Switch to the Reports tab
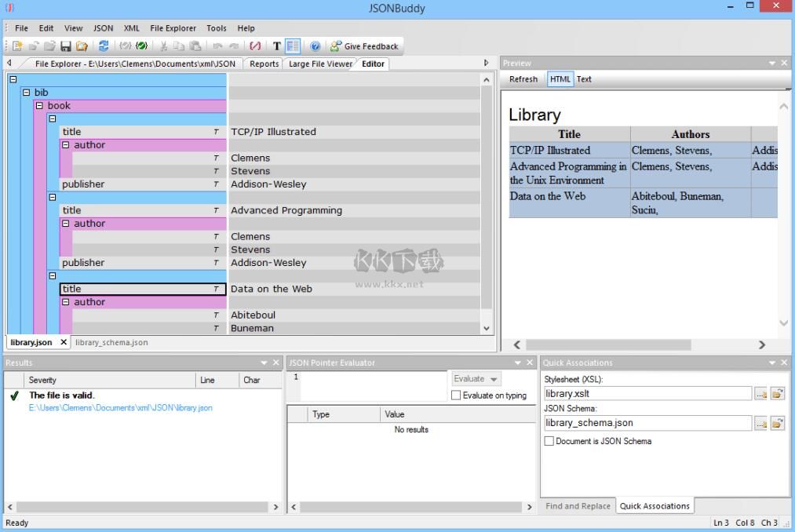The image size is (795, 532). [x=263, y=64]
